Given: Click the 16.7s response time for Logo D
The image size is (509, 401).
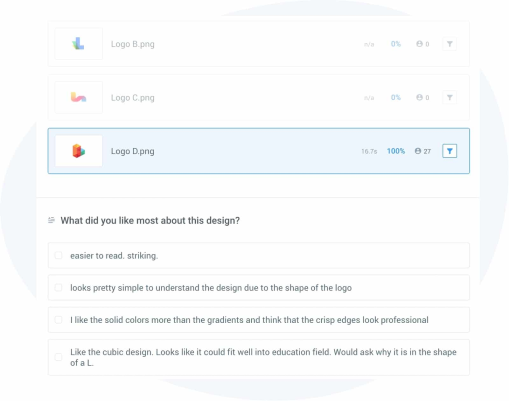Looking at the screenshot, I should 369,151.
